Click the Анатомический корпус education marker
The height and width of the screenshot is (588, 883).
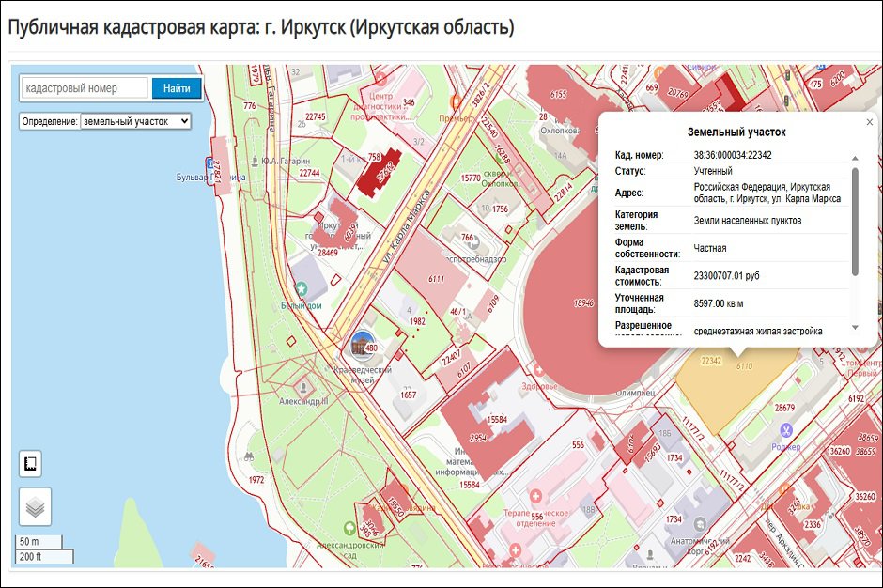tap(700, 524)
